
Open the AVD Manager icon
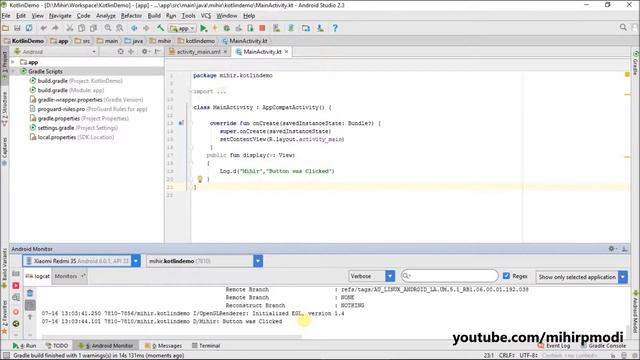point(276,28)
